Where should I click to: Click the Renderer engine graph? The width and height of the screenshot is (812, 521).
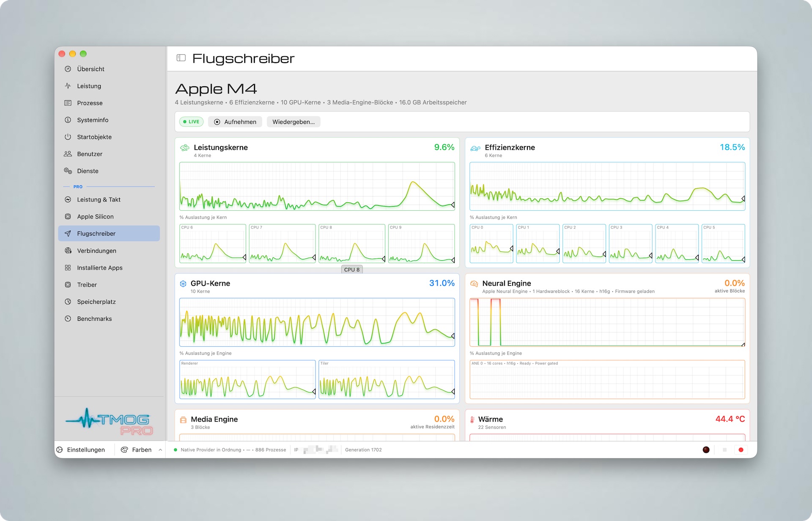tap(247, 379)
